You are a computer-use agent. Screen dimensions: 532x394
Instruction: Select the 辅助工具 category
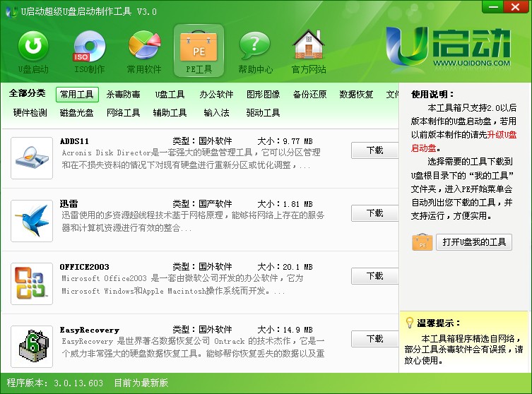coord(170,112)
